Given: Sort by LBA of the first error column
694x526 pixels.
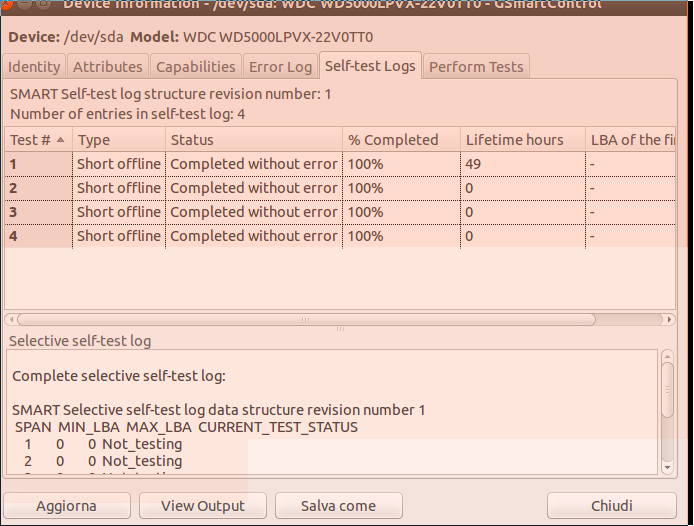Looking at the screenshot, I should (x=631, y=140).
